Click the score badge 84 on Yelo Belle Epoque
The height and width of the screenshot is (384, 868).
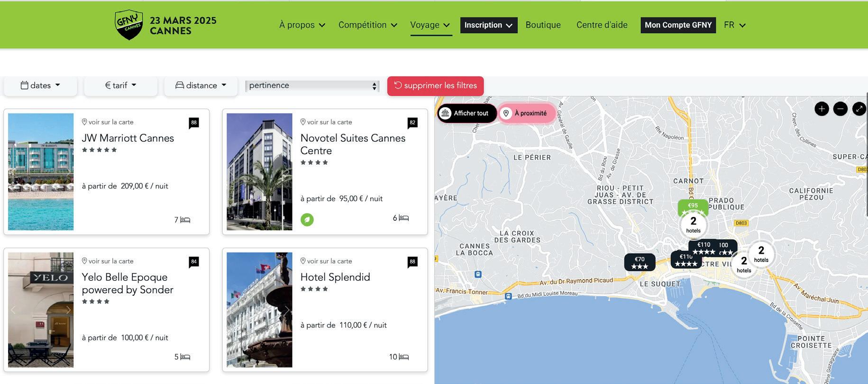[194, 262]
